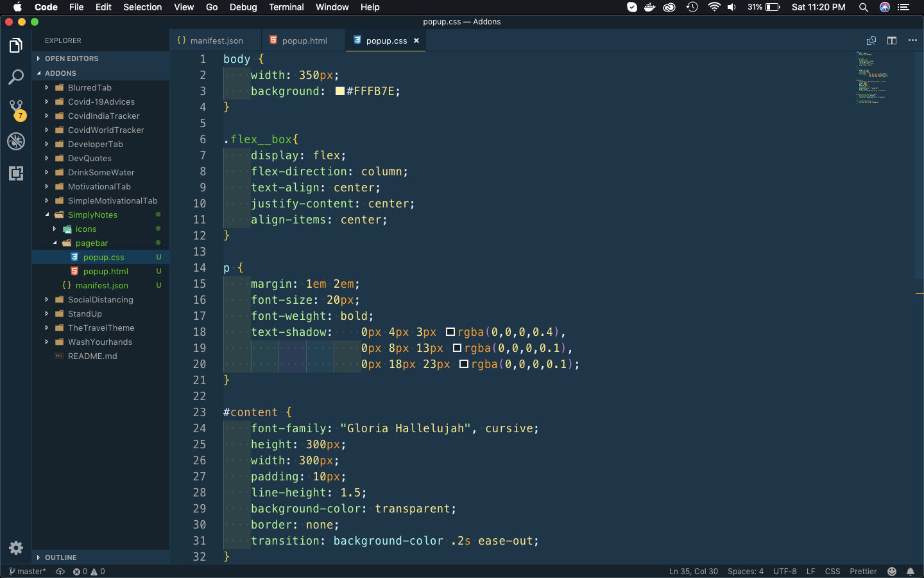The width and height of the screenshot is (924, 578).
Task: Collapse the pagebar folder
Action: click(x=101, y=243)
